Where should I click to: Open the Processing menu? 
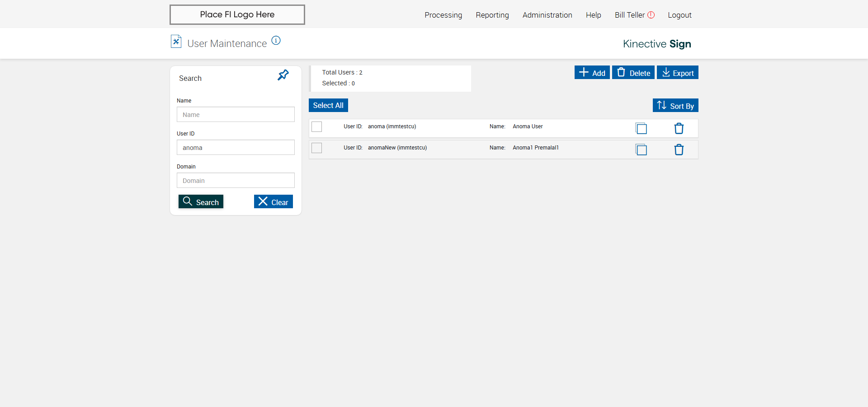pyautogui.click(x=443, y=15)
